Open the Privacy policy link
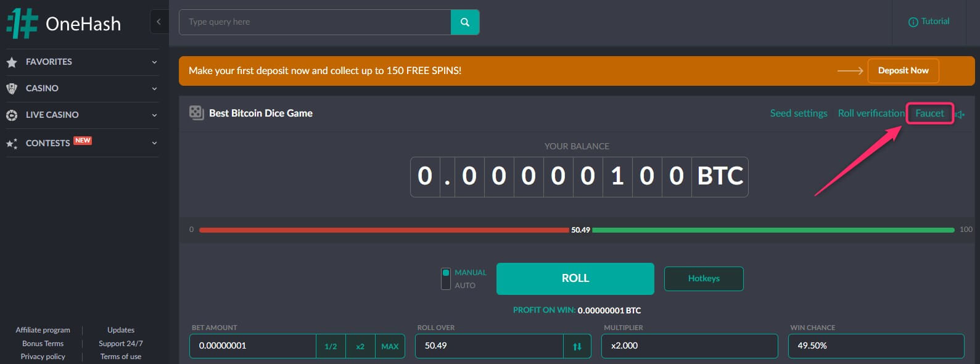 point(43,357)
